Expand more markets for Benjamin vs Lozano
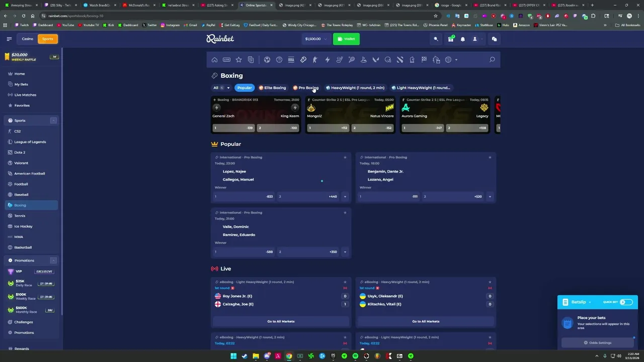This screenshot has width=644, height=362. [x=490, y=197]
